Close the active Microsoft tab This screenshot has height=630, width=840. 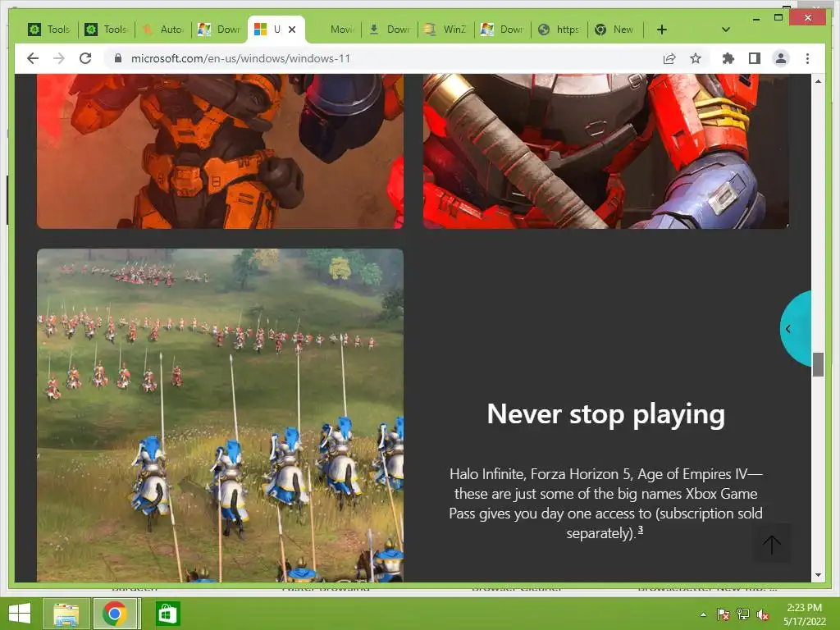[292, 30]
